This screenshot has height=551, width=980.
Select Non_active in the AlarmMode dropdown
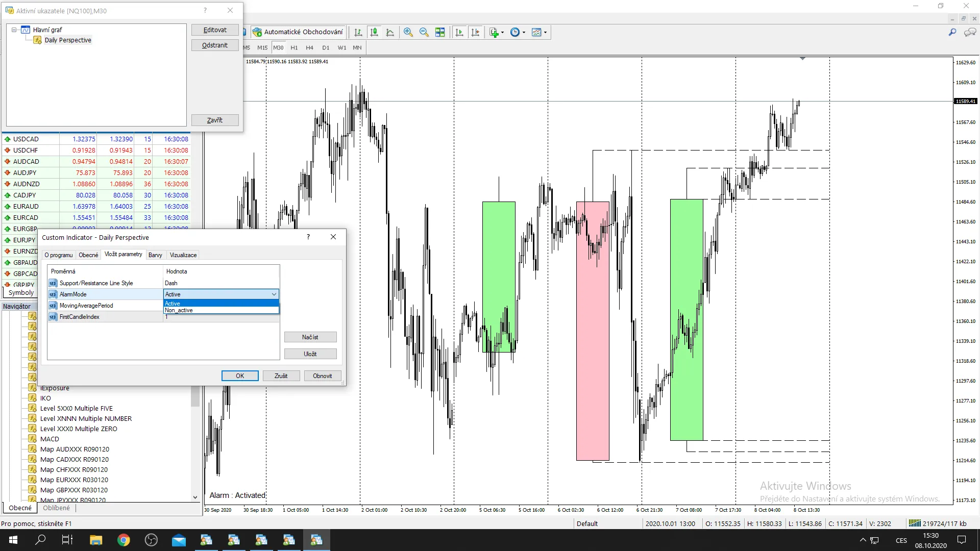pos(179,310)
